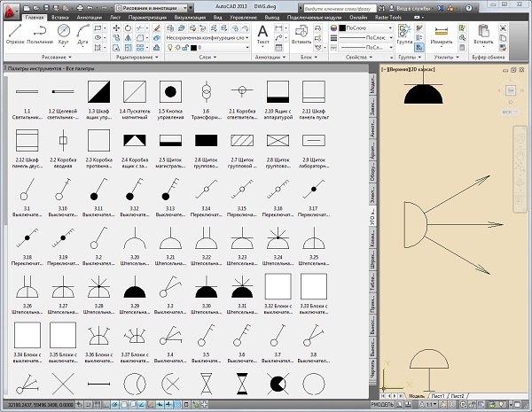532x412 pixels.
Task: Click the Измерить (Measure) utility icon
Action: (441, 32)
